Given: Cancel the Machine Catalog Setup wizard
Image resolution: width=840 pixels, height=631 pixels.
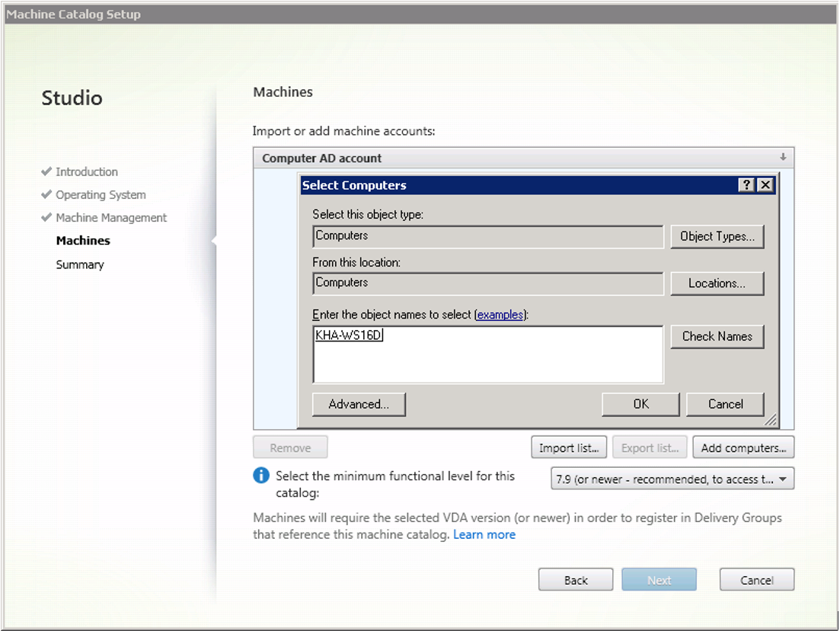Looking at the screenshot, I should [x=757, y=580].
